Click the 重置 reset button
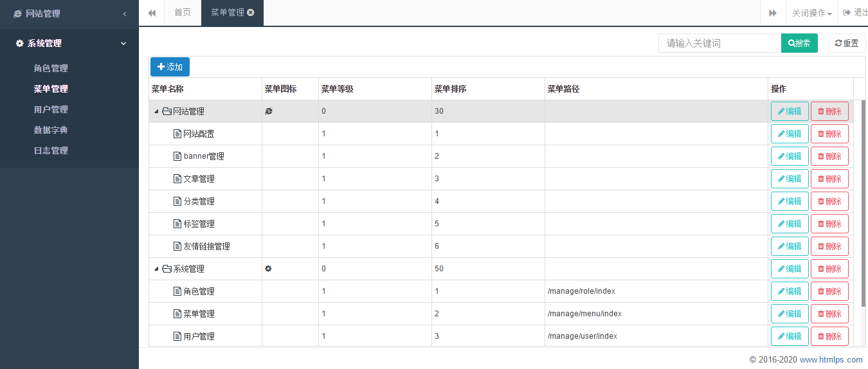This screenshot has width=868, height=369. [x=847, y=43]
